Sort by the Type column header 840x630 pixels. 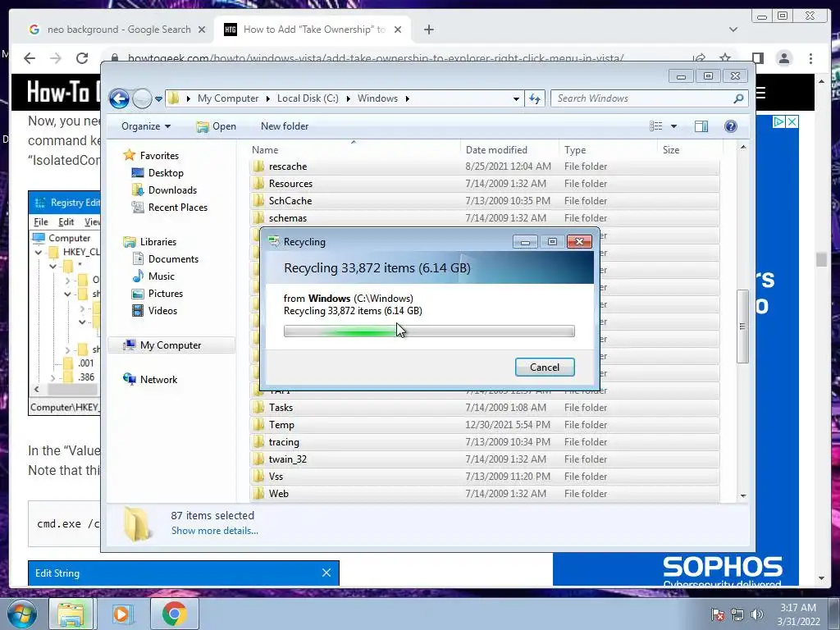608,150
